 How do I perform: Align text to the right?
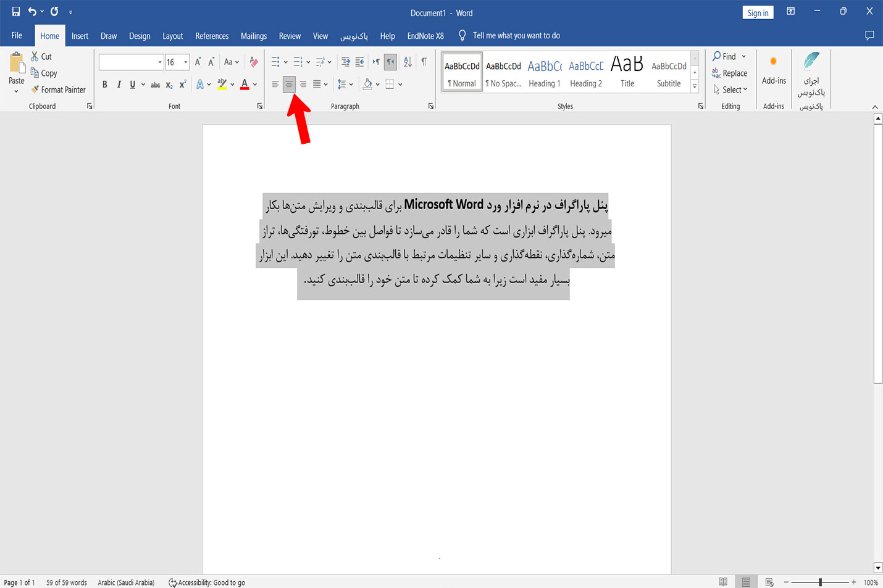[303, 85]
